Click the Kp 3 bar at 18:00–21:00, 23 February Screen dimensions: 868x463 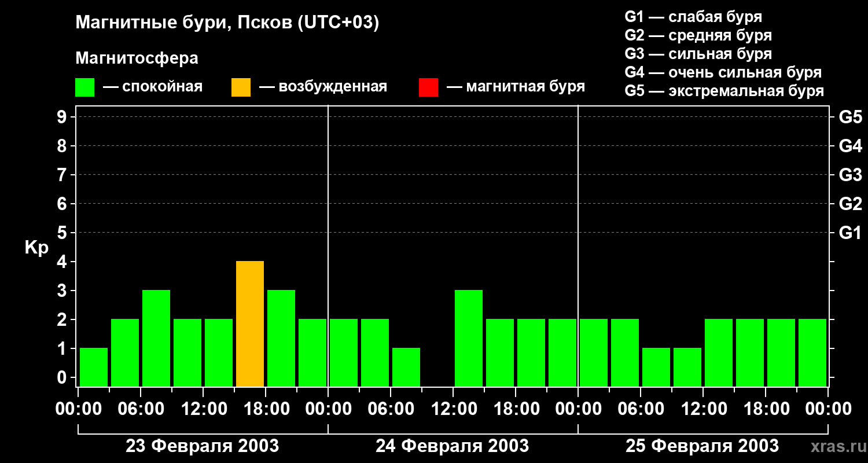coord(281,338)
